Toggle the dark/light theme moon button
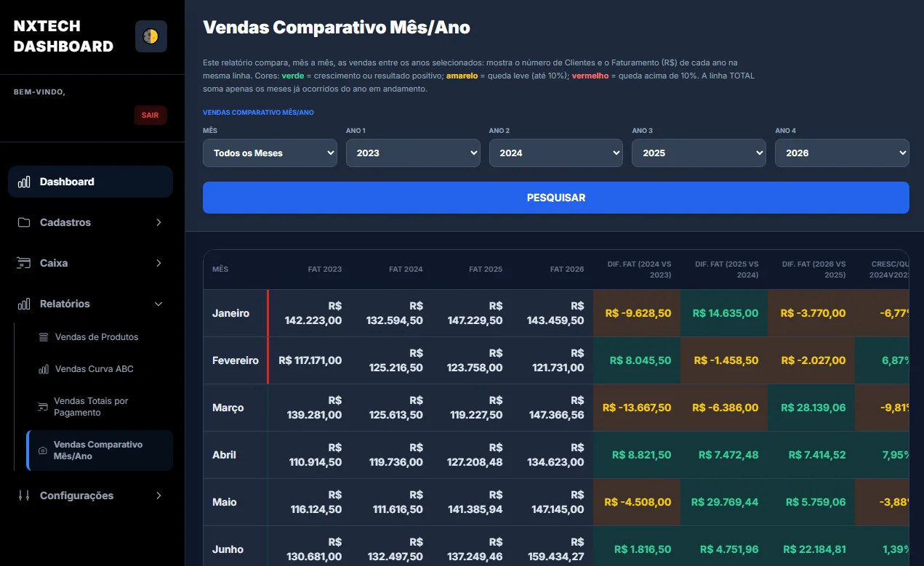Viewport: 924px width, 566px height. [x=151, y=36]
